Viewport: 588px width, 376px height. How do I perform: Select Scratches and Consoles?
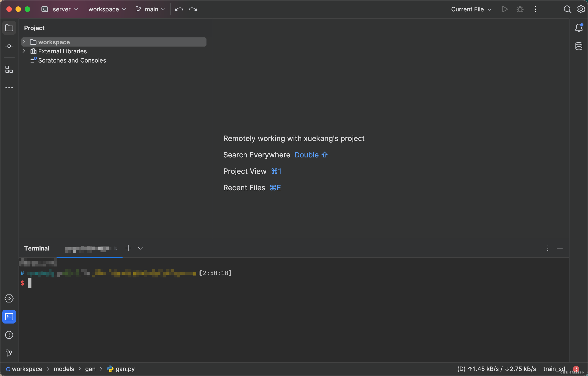click(72, 60)
